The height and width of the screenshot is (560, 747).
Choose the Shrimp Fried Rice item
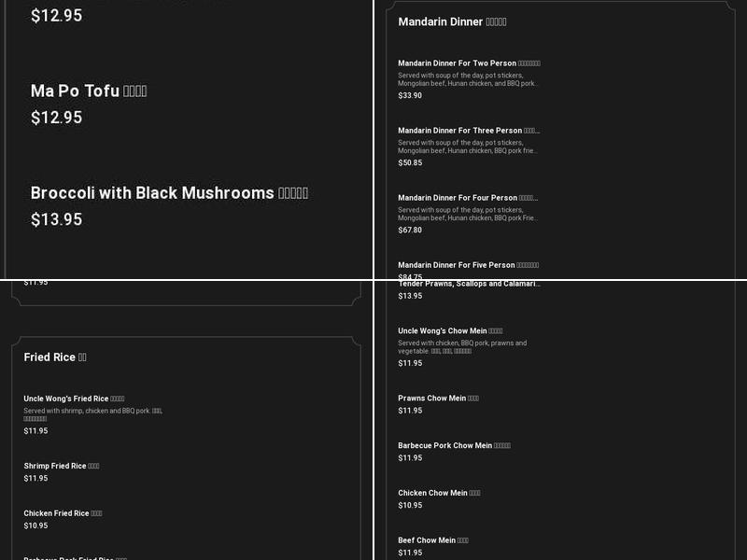[x=62, y=466]
